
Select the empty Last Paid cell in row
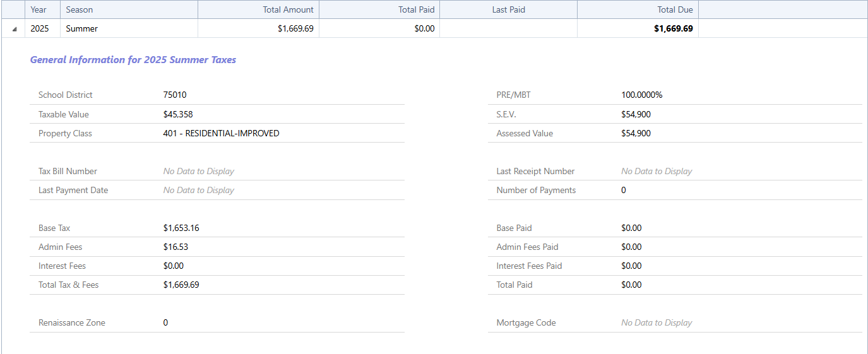tap(508, 28)
